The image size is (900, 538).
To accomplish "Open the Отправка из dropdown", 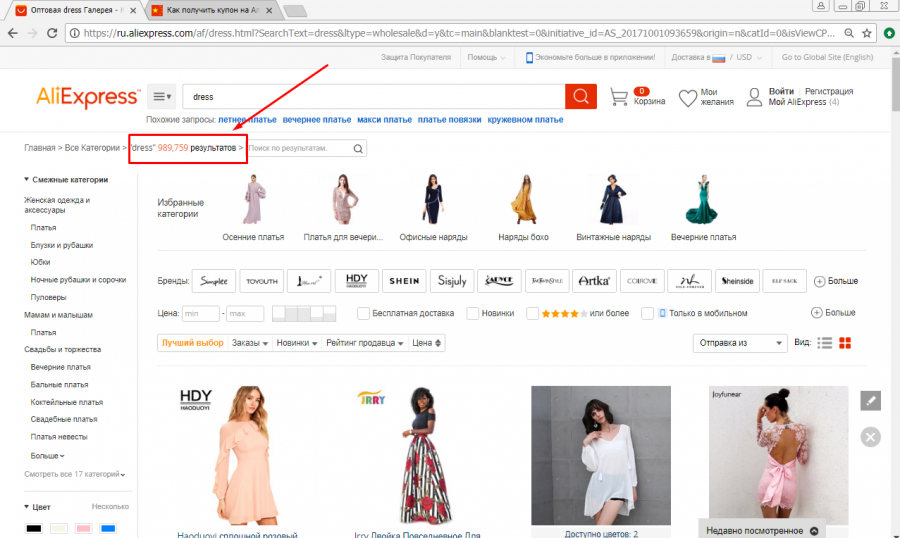I will pyautogui.click(x=739, y=343).
